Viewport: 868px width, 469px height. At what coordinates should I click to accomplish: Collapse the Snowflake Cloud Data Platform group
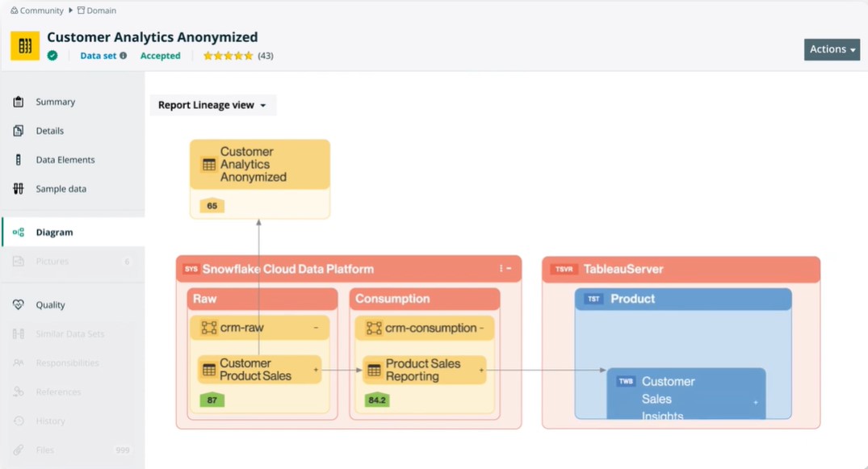[509, 269]
